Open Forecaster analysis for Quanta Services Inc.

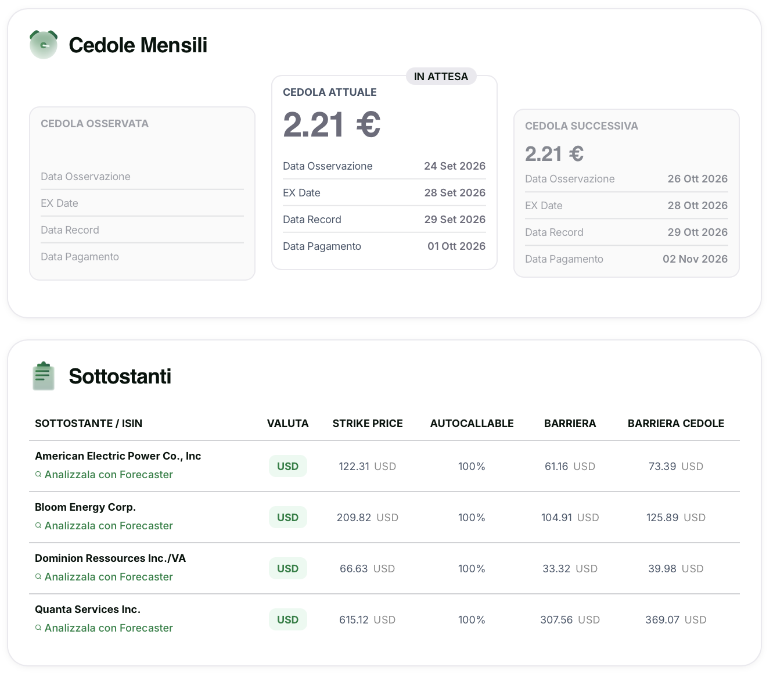[109, 628]
